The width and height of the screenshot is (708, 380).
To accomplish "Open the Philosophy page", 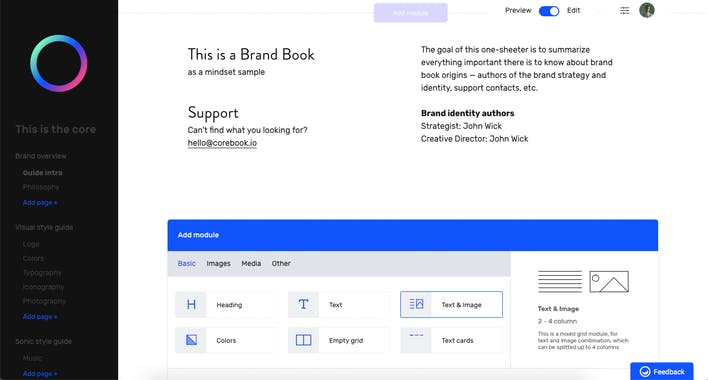I will pyautogui.click(x=41, y=187).
